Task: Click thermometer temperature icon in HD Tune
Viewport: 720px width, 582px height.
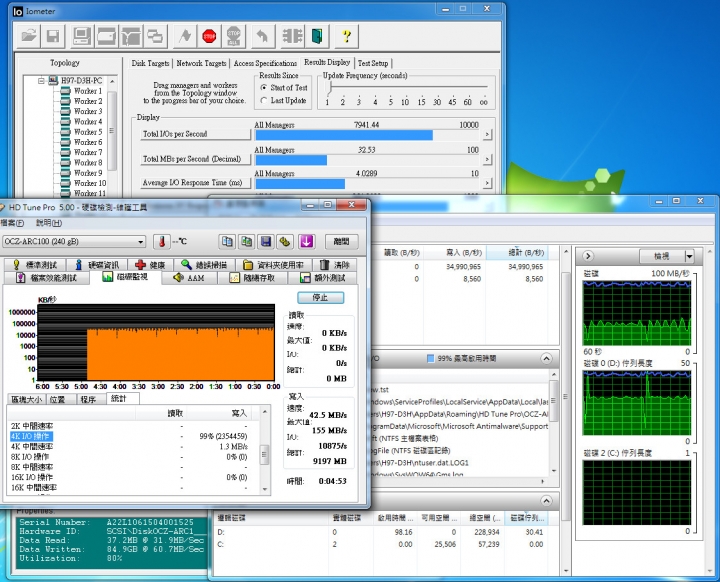Action: (162, 242)
